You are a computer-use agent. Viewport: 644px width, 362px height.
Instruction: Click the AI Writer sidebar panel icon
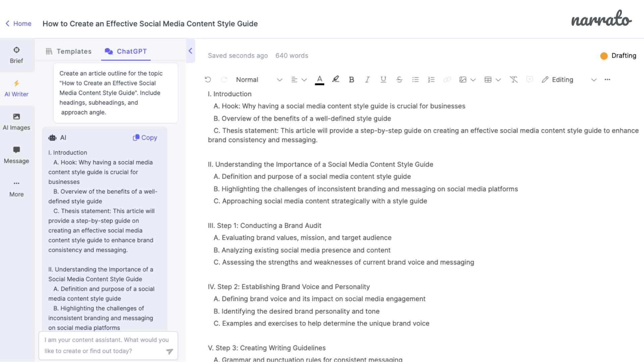pos(16,88)
